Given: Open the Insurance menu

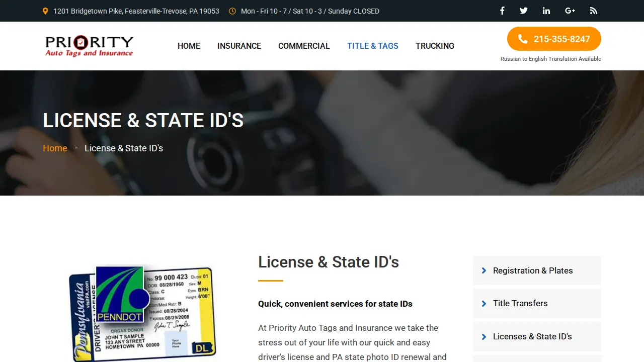Looking at the screenshot, I should pyautogui.click(x=239, y=46).
